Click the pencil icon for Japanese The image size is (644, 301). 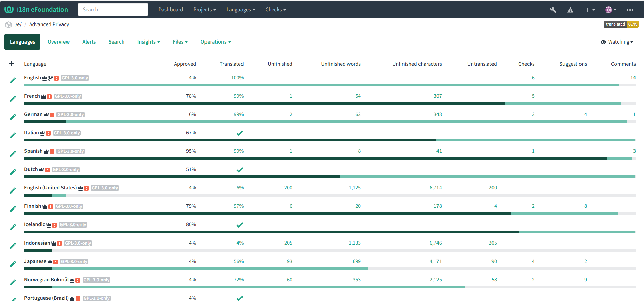click(x=13, y=264)
